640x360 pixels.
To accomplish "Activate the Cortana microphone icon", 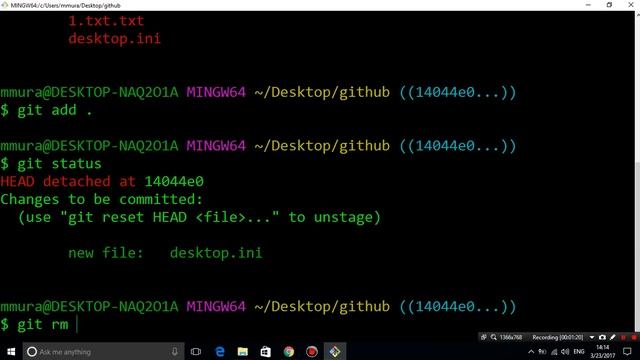I will coord(175,351).
